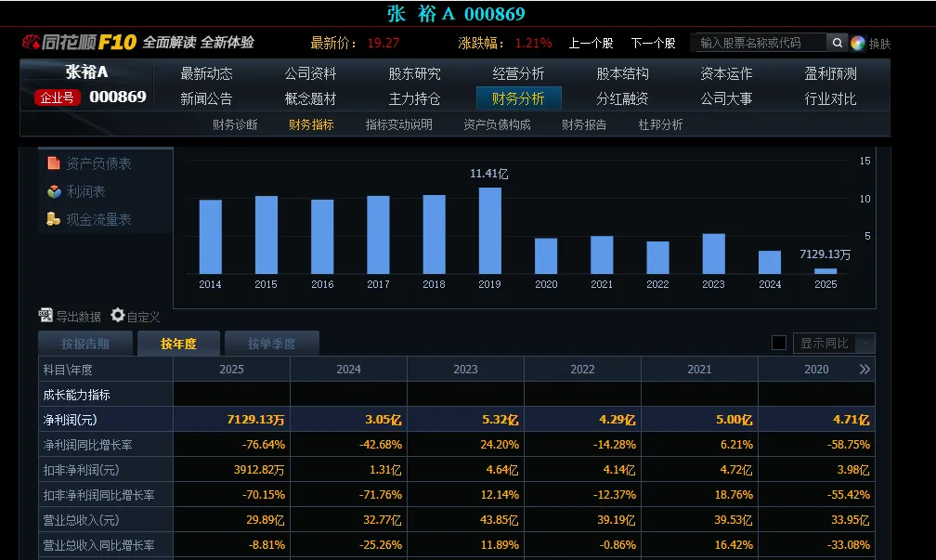Viewport: 936px width, 560px height.
Task: Select 扣非净利润(元) row label
Action: click(x=81, y=470)
